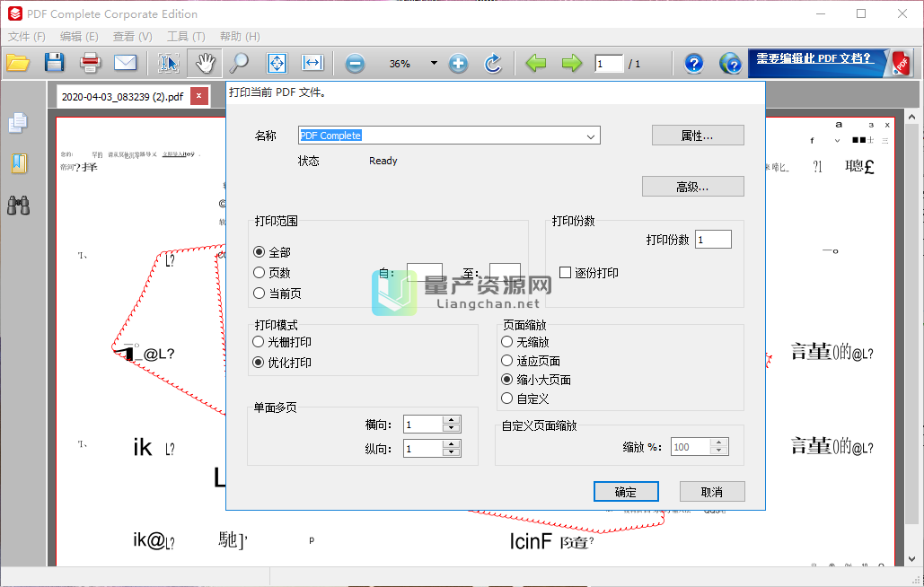Choose 优化打印 print mode

click(x=258, y=363)
